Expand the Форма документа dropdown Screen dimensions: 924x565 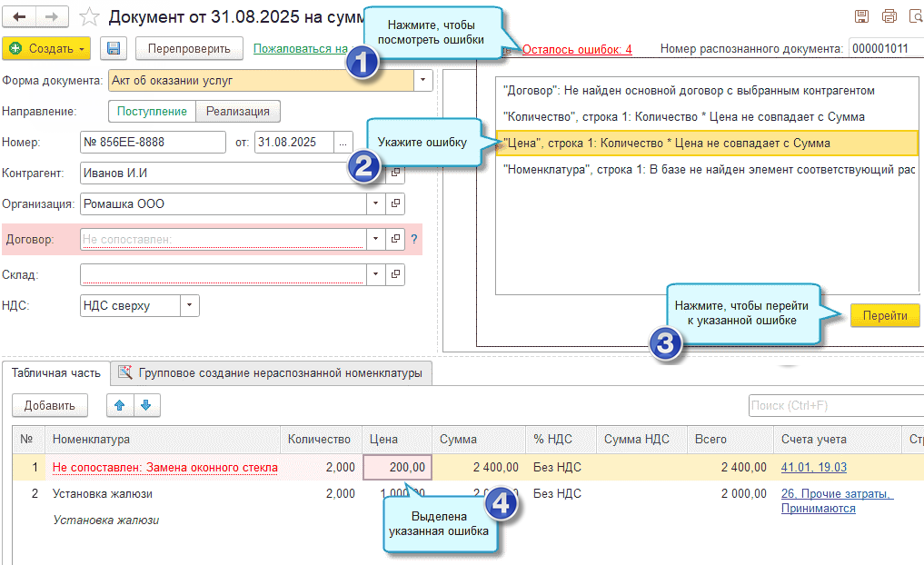tap(422, 80)
